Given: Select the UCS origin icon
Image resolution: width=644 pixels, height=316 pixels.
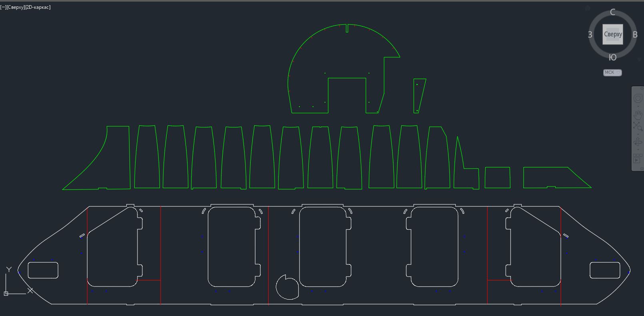Looking at the screenshot, I should coord(6,294).
